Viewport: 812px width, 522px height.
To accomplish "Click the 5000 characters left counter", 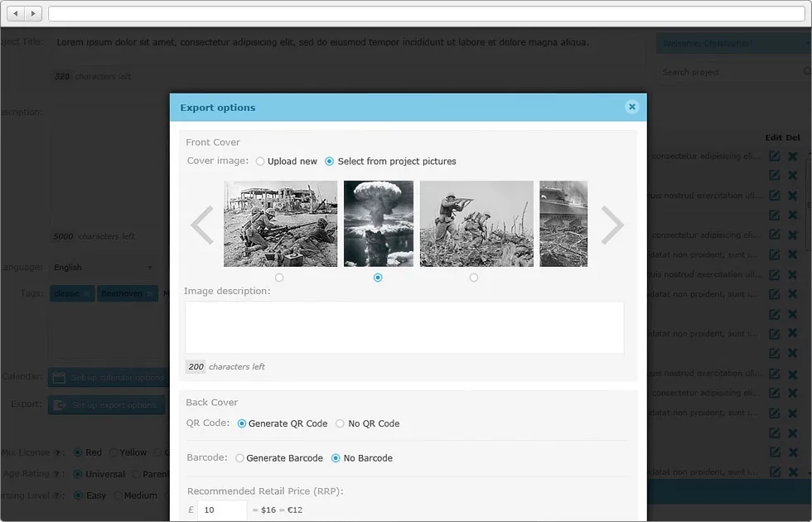I will (93, 236).
